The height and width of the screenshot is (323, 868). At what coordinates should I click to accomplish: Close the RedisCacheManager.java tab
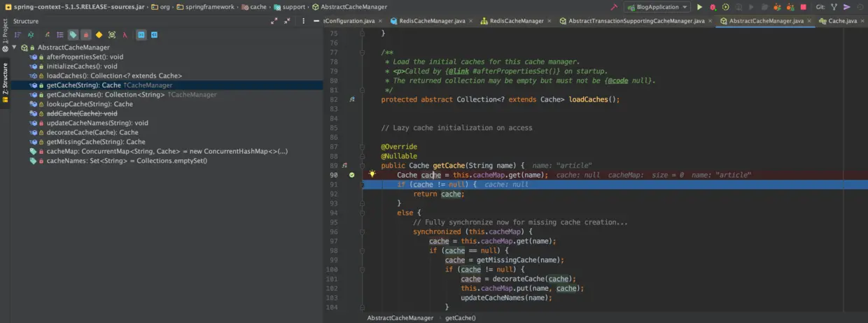pos(472,21)
